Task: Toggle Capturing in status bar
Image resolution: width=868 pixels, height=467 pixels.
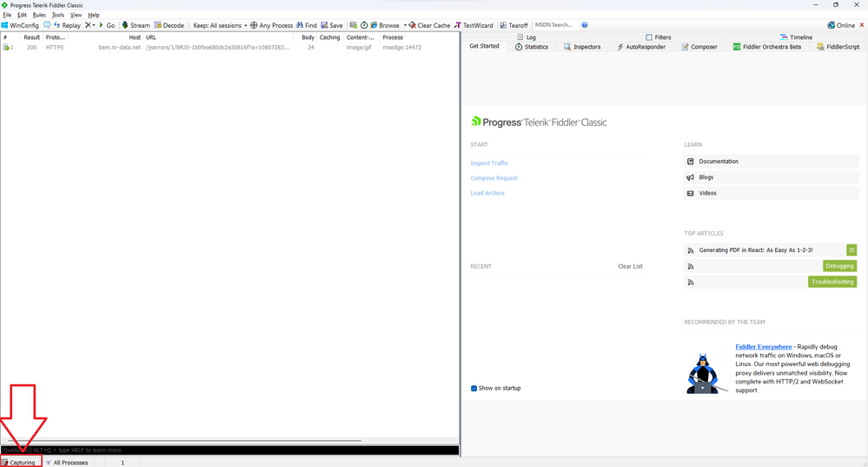Action: click(x=21, y=463)
